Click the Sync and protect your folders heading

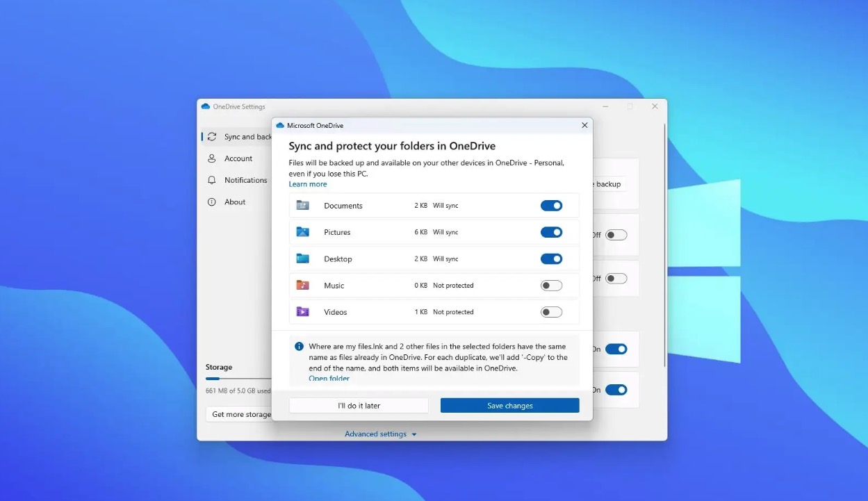[392, 146]
